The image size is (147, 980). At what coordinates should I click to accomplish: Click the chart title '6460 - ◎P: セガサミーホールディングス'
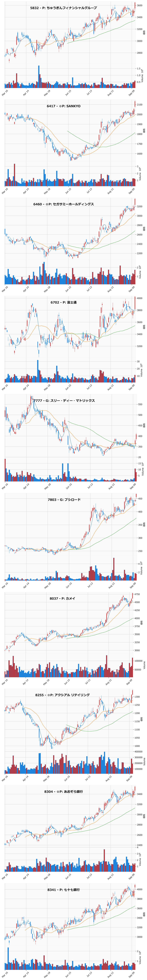(64, 204)
